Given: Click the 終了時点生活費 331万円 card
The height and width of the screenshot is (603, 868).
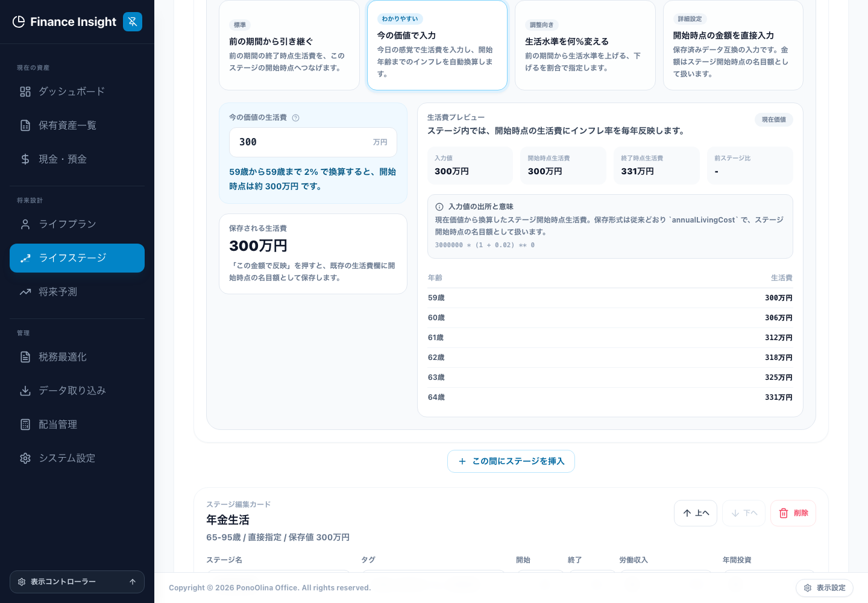Looking at the screenshot, I should (656, 165).
